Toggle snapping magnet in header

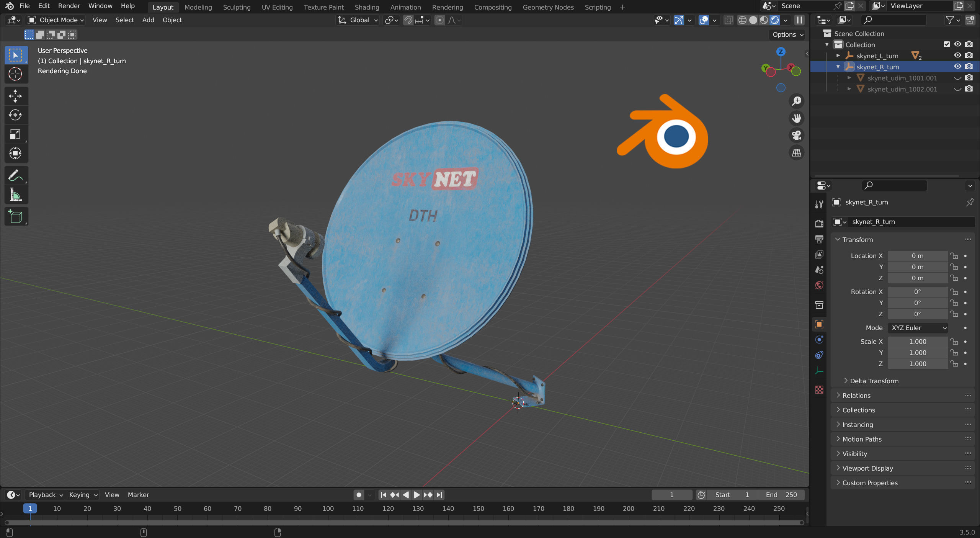(x=408, y=20)
